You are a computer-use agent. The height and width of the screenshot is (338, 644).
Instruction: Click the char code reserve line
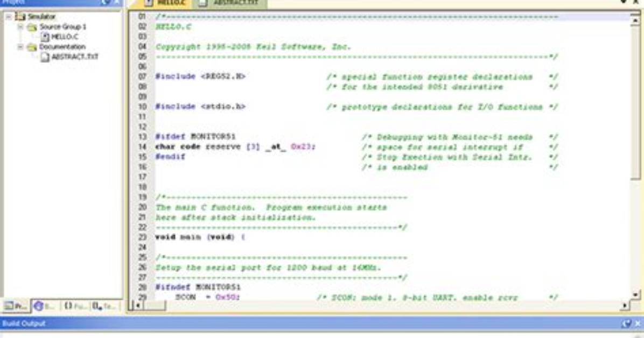[x=236, y=146]
